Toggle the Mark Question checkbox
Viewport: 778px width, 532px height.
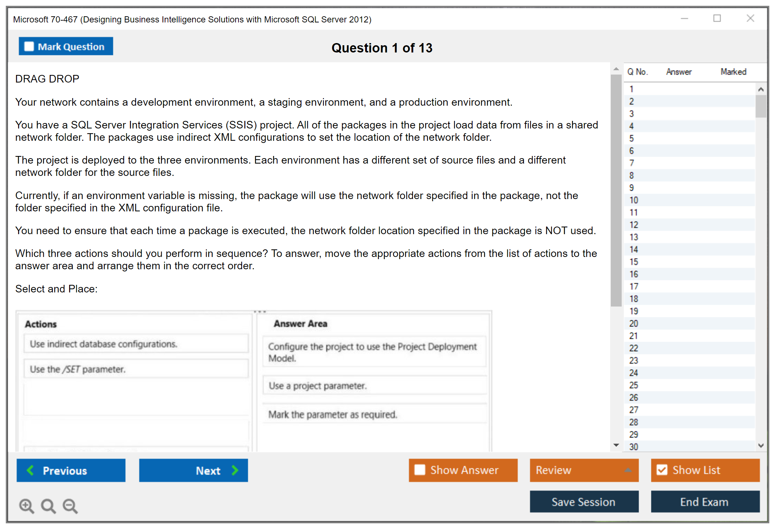pos(29,47)
